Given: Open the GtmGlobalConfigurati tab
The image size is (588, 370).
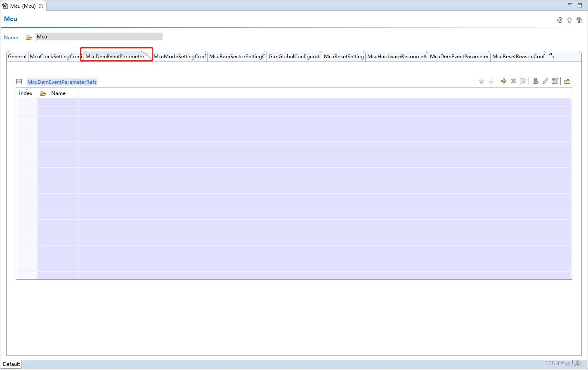Looking at the screenshot, I should (295, 57).
